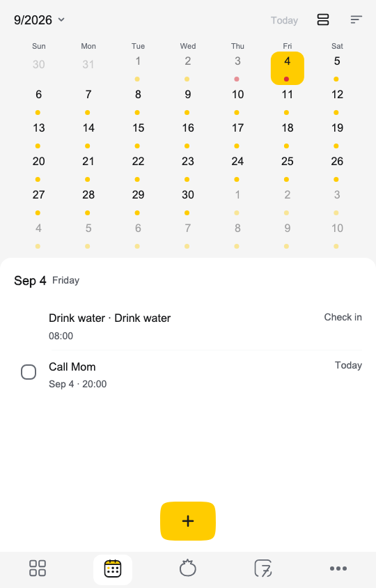
Task: Select highlighted day 4 Friday
Action: (287, 68)
